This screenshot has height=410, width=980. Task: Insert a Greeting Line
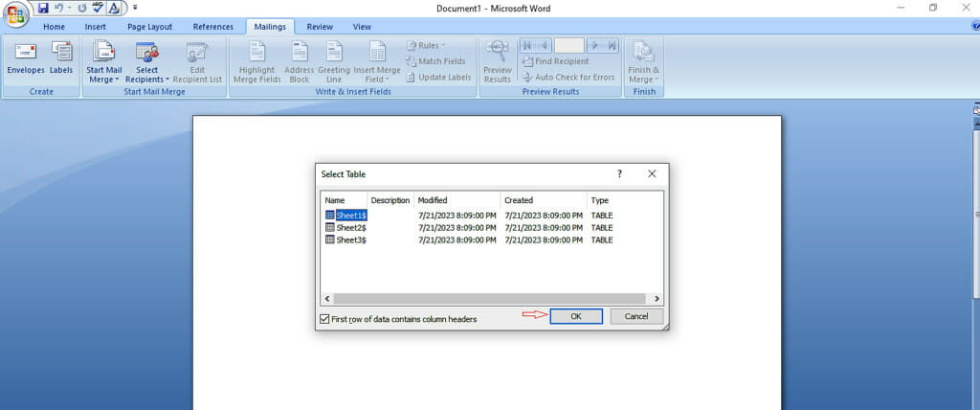pyautogui.click(x=334, y=61)
